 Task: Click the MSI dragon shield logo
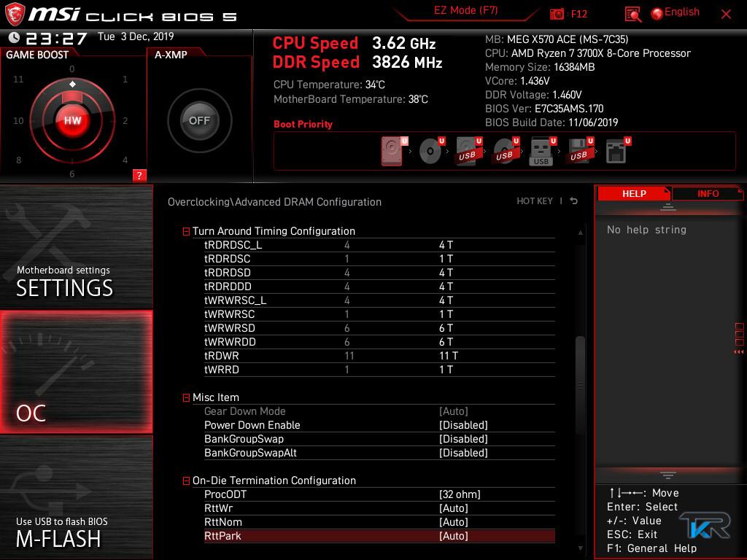(x=15, y=15)
